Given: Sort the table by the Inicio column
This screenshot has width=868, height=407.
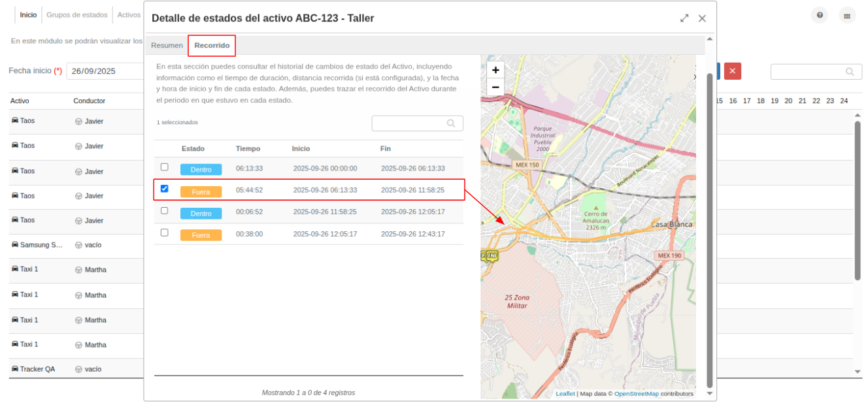Looking at the screenshot, I should coord(301,149).
